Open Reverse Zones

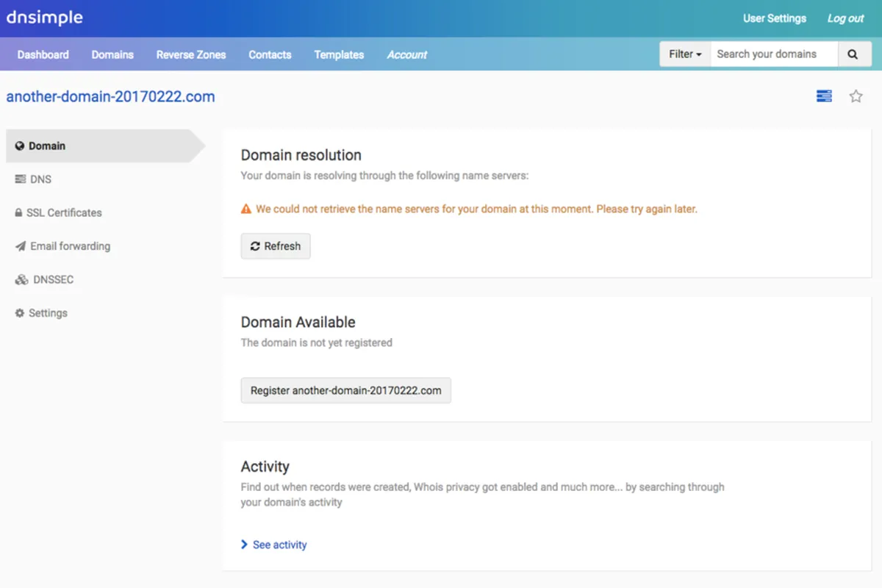(191, 54)
